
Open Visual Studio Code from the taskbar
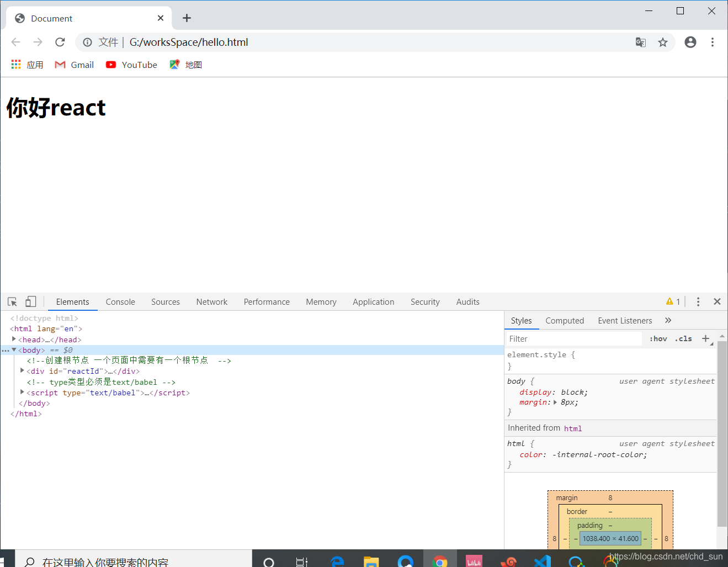pyautogui.click(x=543, y=561)
